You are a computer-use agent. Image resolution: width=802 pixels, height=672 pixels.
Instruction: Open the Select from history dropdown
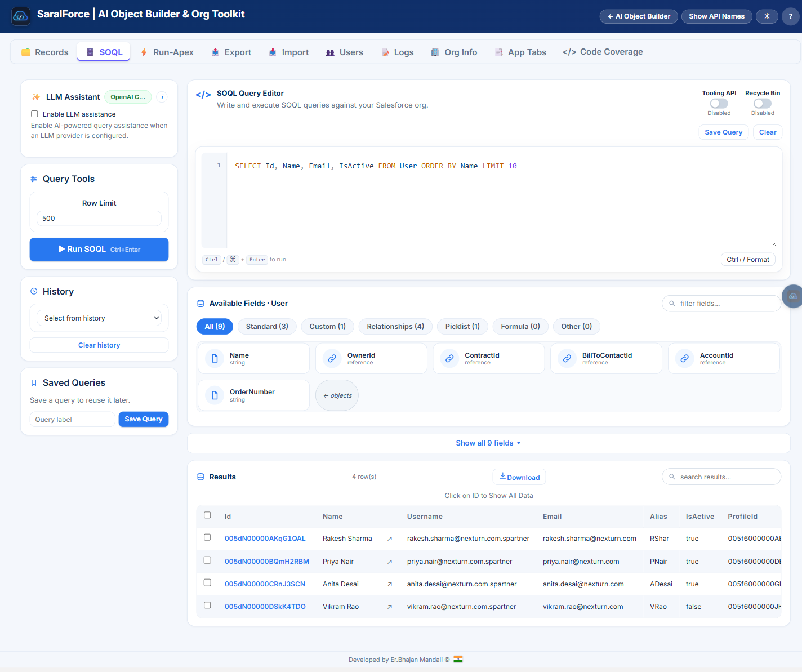point(99,318)
